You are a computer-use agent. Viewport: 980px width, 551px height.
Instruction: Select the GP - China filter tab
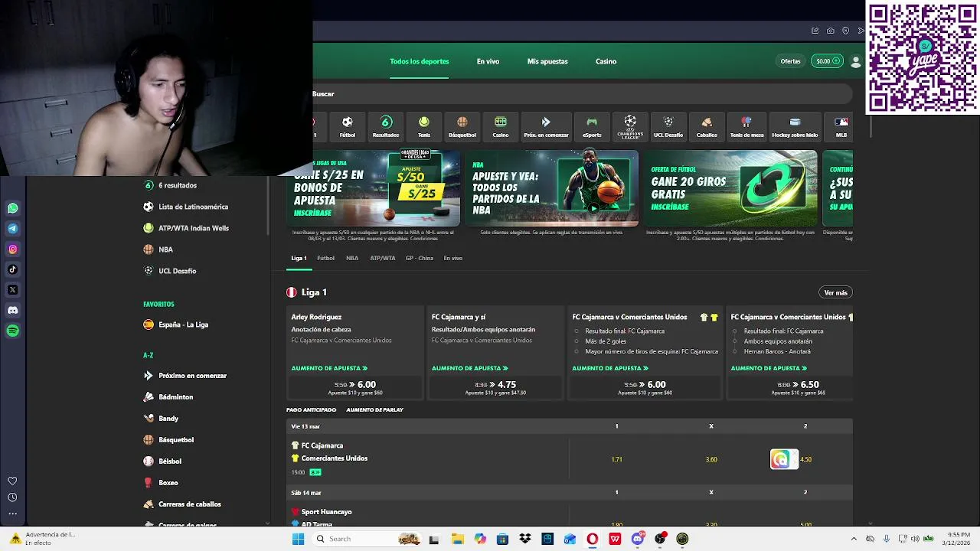(x=420, y=258)
